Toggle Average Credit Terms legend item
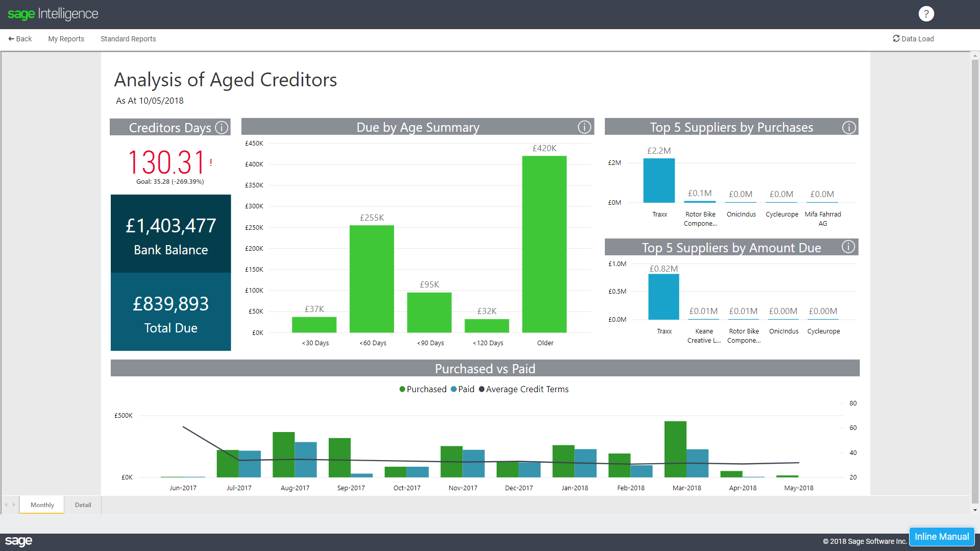The height and width of the screenshot is (551, 980). coord(524,389)
